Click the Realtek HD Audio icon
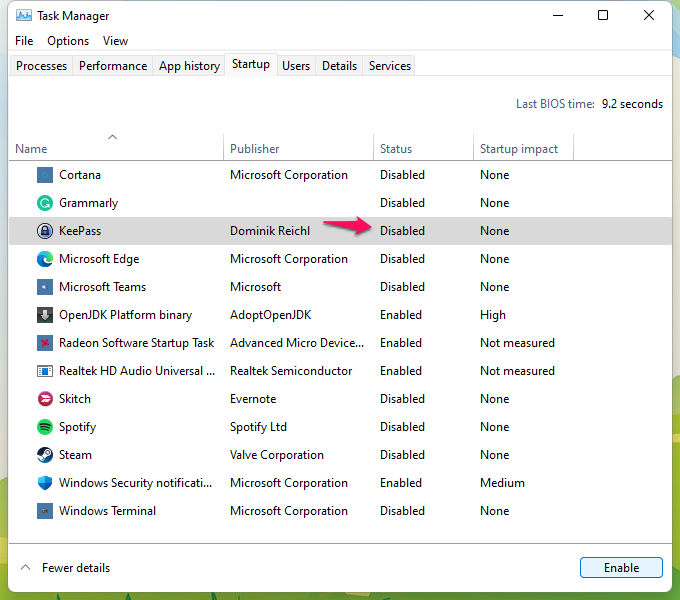Viewport: 680px width, 600px height. (x=45, y=371)
